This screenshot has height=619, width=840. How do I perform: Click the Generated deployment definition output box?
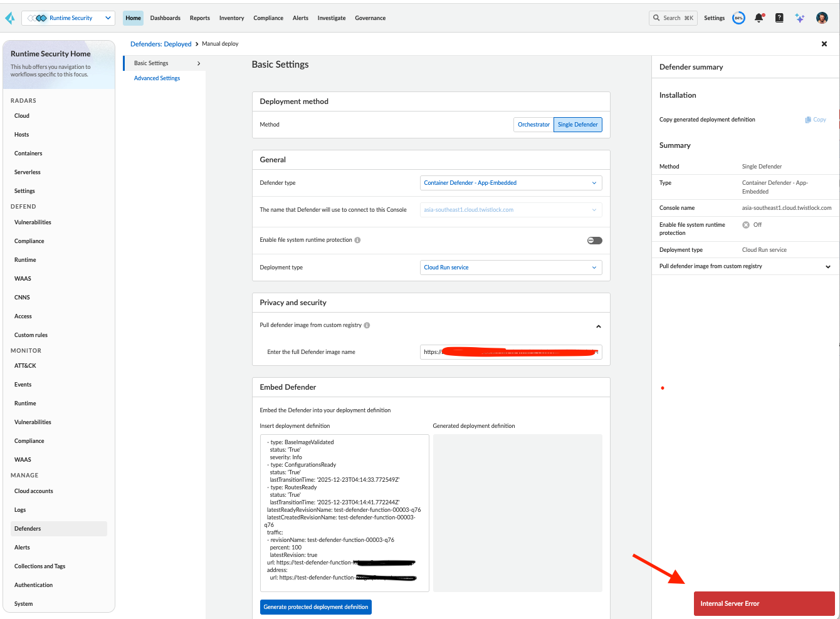(518, 513)
